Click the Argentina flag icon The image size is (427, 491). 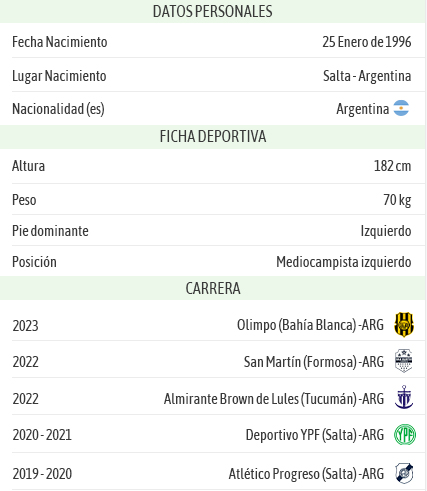click(401, 108)
